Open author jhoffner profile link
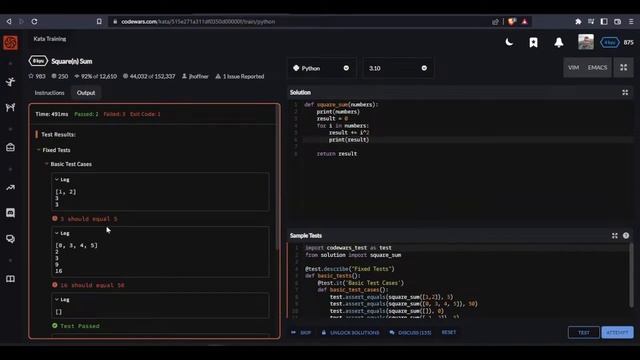640x360 pixels. [x=195, y=76]
